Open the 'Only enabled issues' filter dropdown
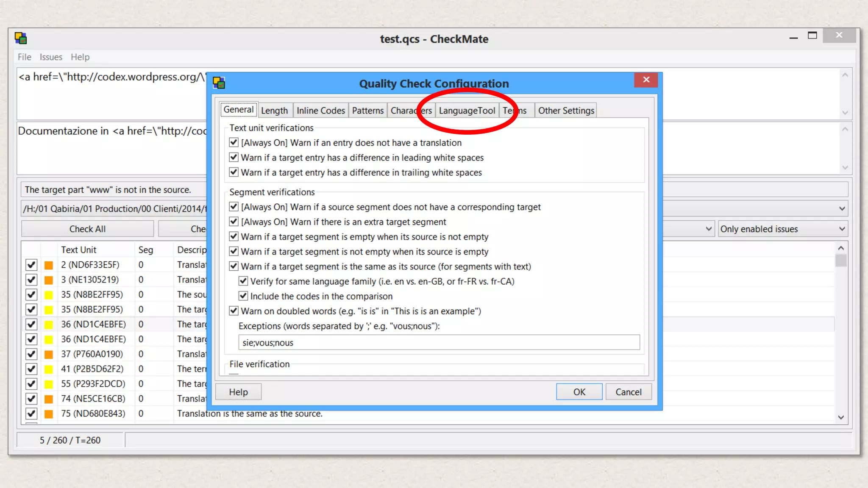 point(782,229)
